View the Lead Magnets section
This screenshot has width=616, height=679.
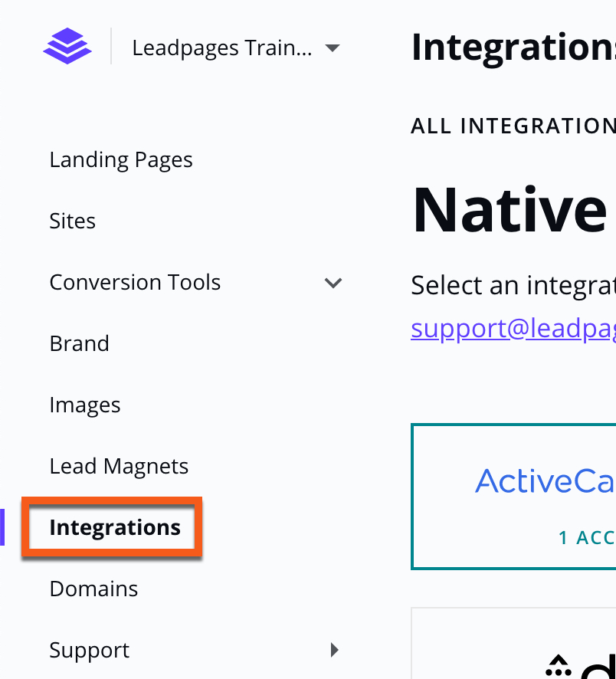coord(119,466)
